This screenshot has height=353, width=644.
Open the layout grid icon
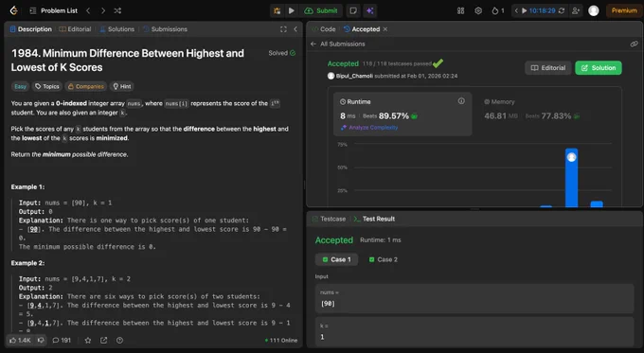tap(461, 10)
